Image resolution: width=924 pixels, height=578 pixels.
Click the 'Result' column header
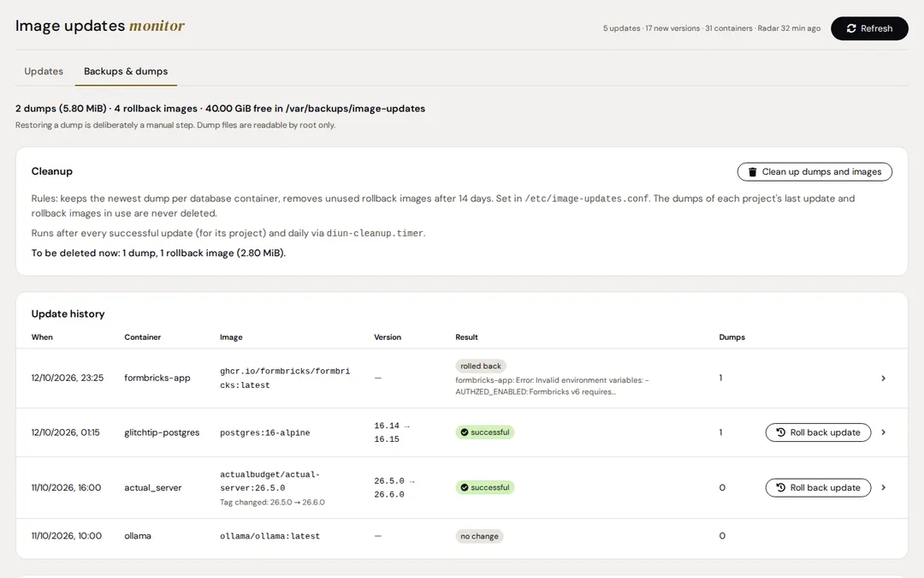pos(467,337)
